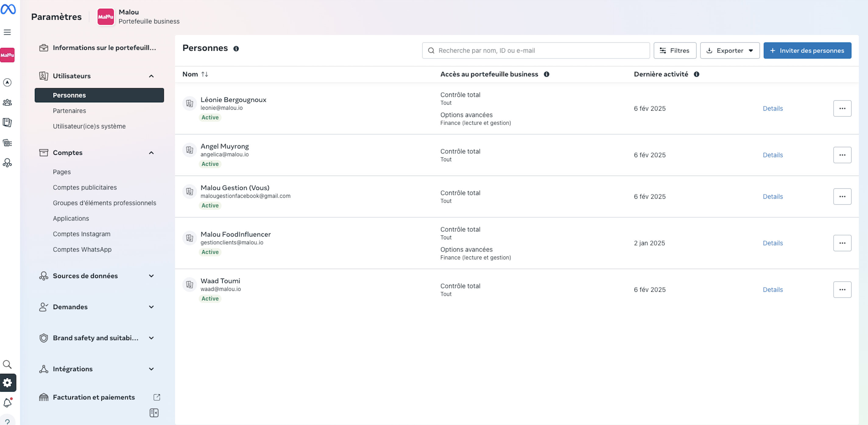Open more options for Angel Muyrong

[842, 155]
